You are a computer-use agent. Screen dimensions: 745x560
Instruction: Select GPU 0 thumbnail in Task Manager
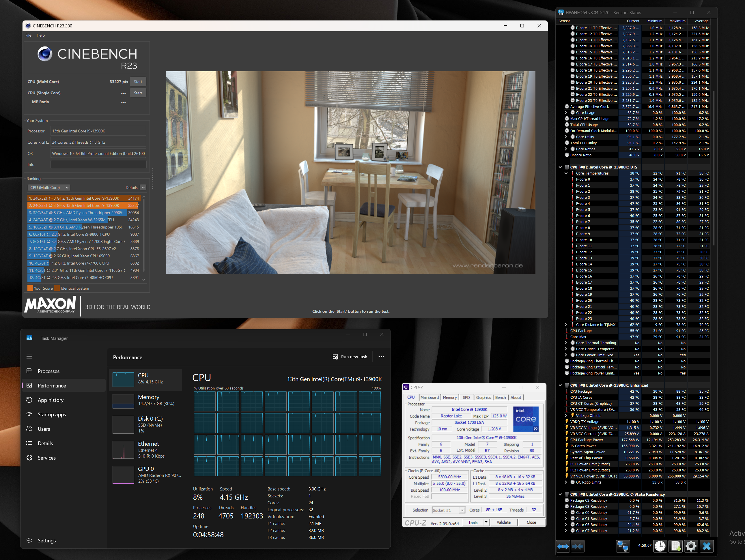click(x=123, y=475)
